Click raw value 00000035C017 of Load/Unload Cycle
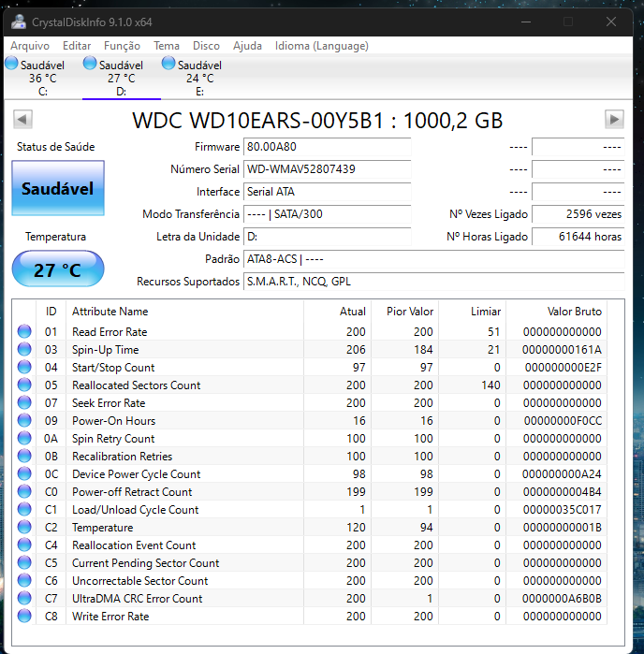Viewport: 644px width, 654px height. (x=562, y=510)
